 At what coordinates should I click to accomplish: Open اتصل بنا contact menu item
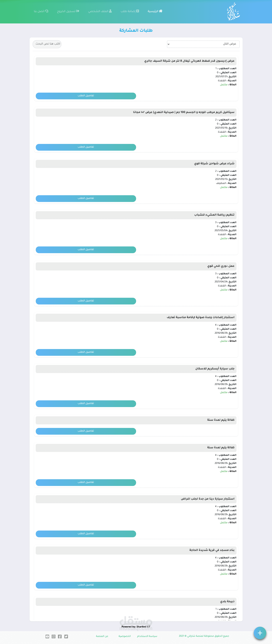(41, 11)
